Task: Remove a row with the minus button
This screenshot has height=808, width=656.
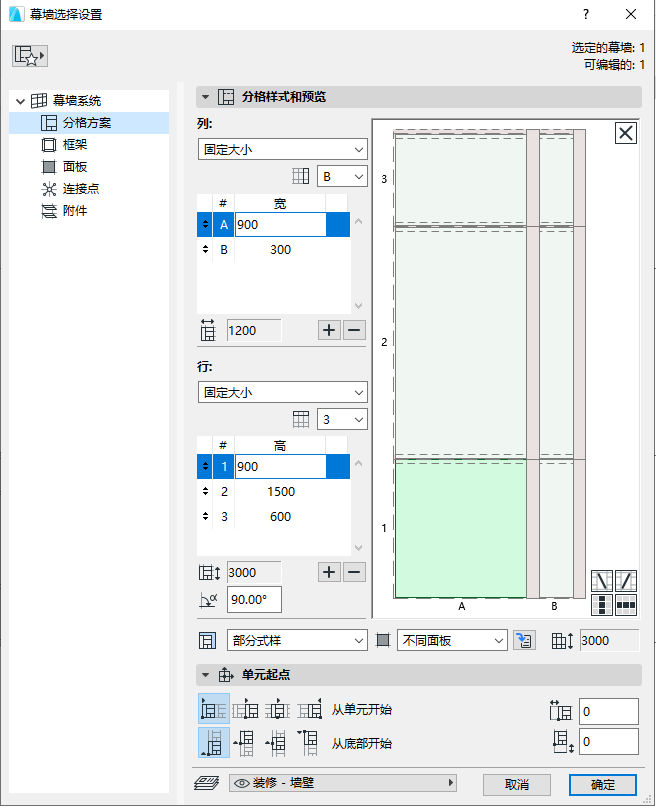Action: 354,572
